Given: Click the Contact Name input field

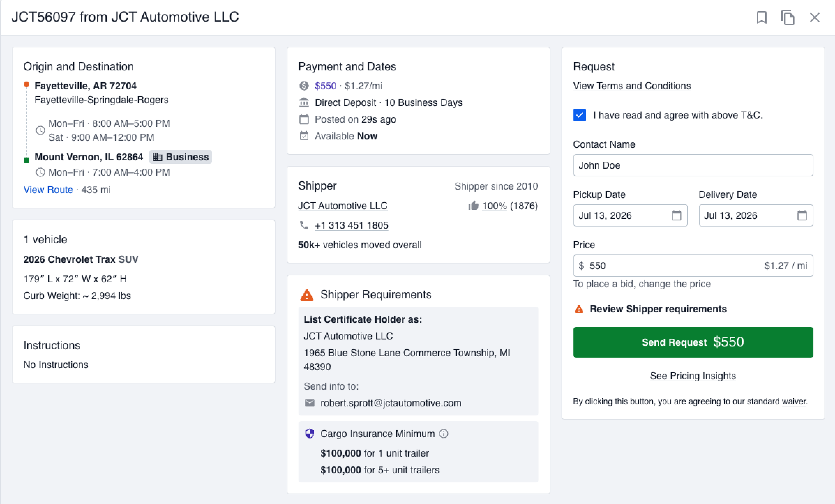Looking at the screenshot, I should 693,165.
